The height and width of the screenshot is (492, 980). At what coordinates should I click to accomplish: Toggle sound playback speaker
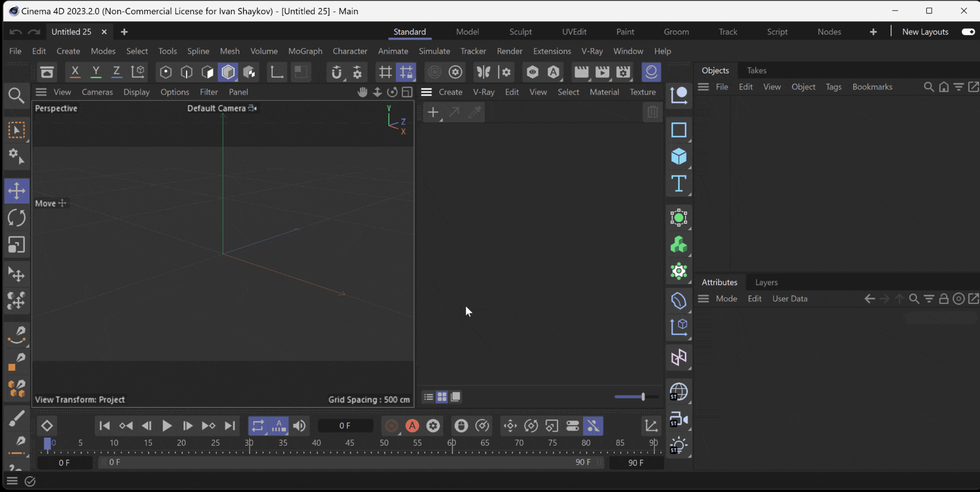[299, 426]
